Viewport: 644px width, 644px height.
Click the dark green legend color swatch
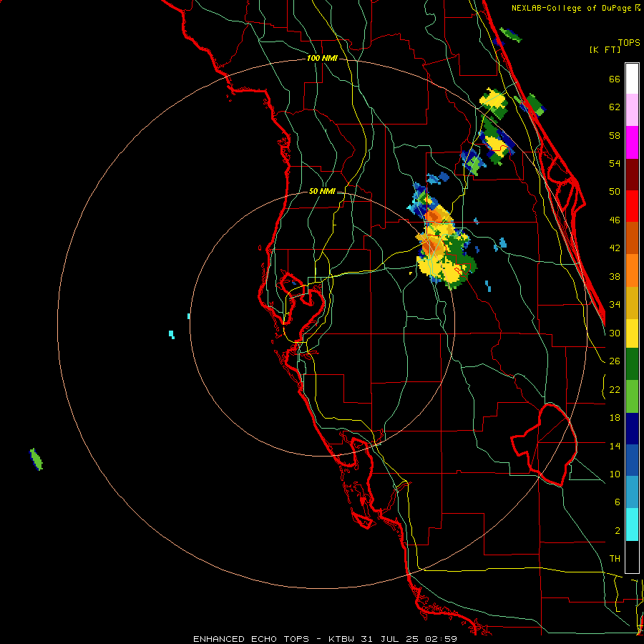click(632, 364)
